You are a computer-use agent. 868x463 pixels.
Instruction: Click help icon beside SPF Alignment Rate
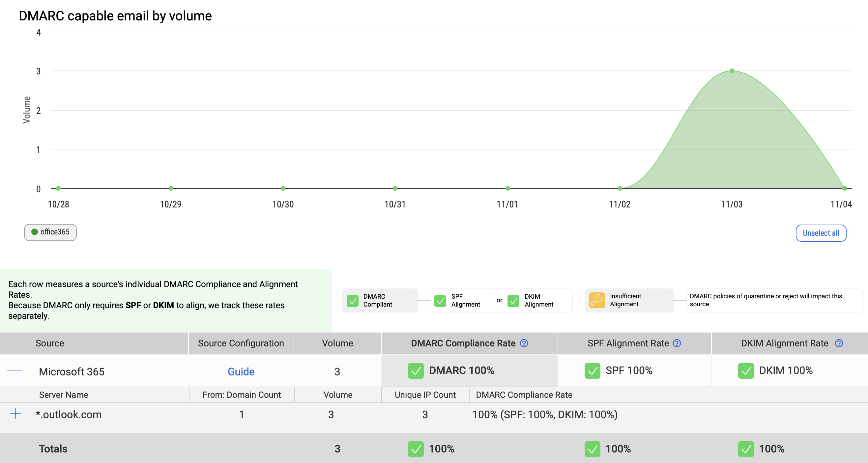677,343
